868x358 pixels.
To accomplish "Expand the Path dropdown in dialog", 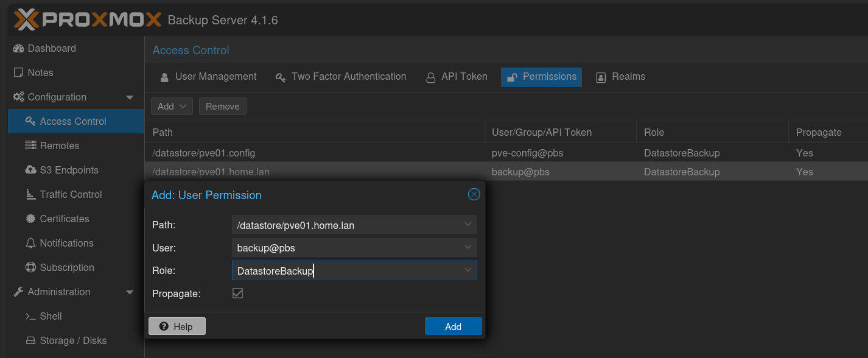I will tap(467, 225).
